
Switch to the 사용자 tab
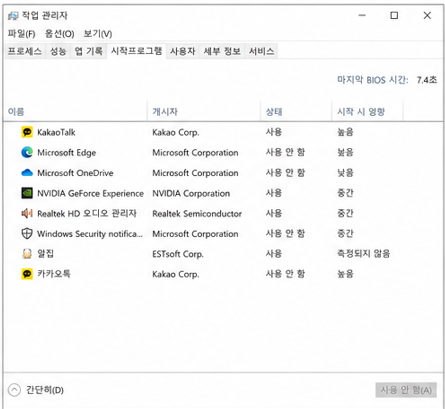[183, 51]
